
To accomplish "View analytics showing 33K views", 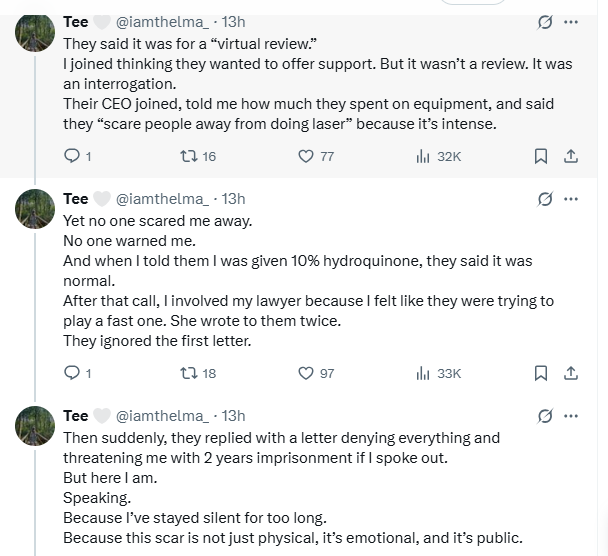I will click(x=422, y=373).
